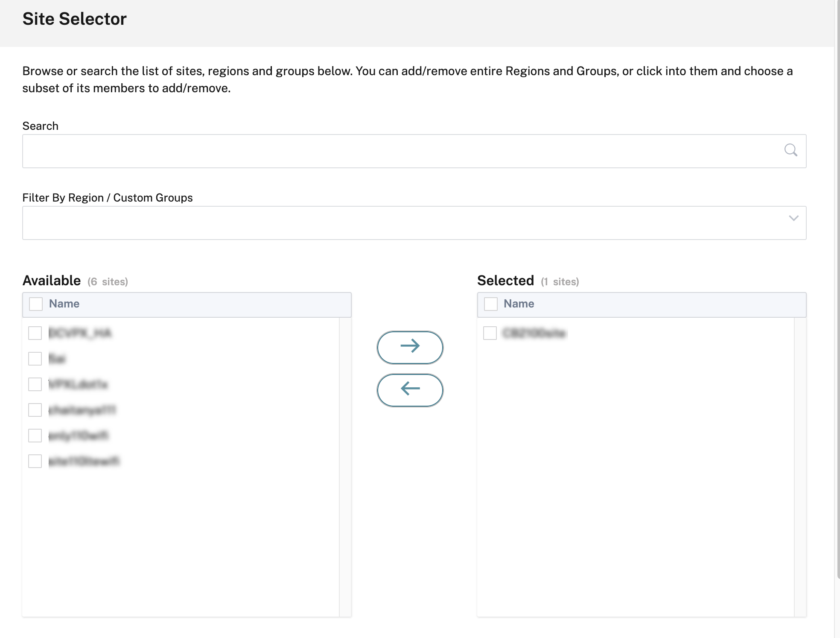
Task: Check the fifth Available site checkbox
Action: (x=35, y=436)
